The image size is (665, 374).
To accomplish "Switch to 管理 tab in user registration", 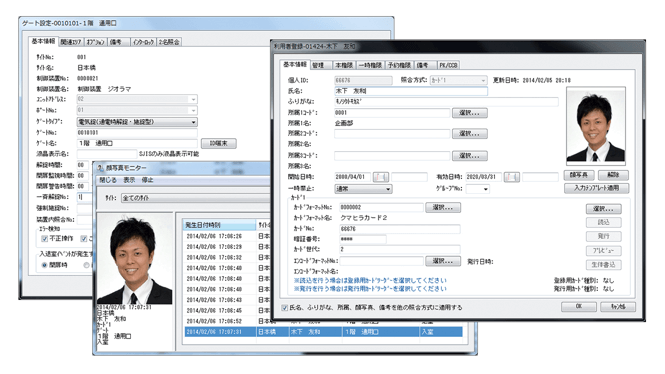I will point(321,65).
